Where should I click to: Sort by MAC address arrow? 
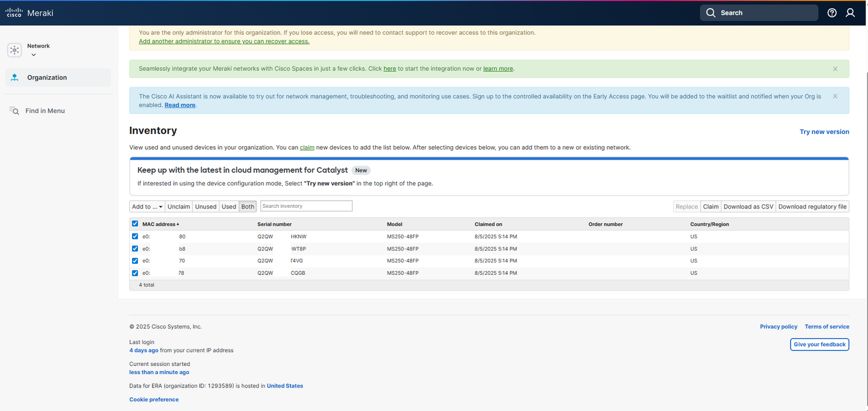pos(178,224)
